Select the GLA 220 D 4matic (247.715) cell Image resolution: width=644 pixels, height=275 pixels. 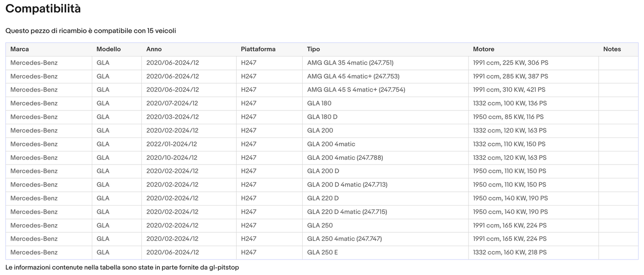(347, 212)
